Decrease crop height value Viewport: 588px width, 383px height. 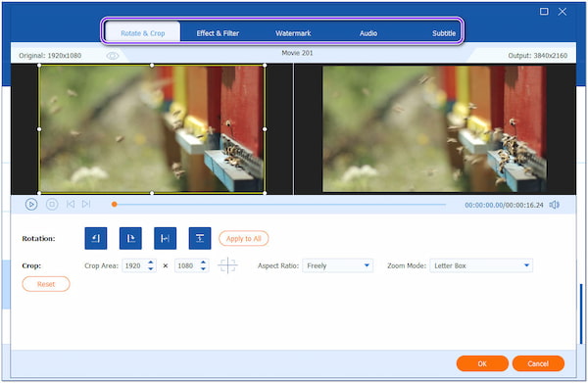tap(203, 268)
